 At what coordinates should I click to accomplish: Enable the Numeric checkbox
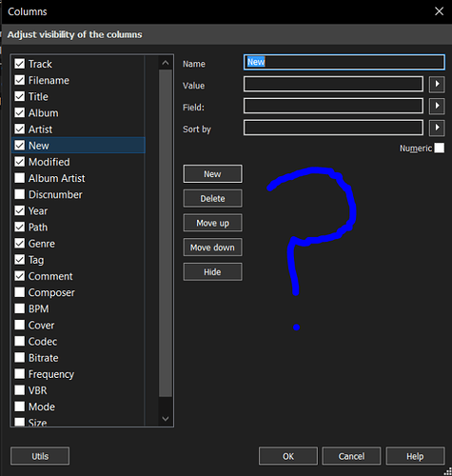click(439, 148)
